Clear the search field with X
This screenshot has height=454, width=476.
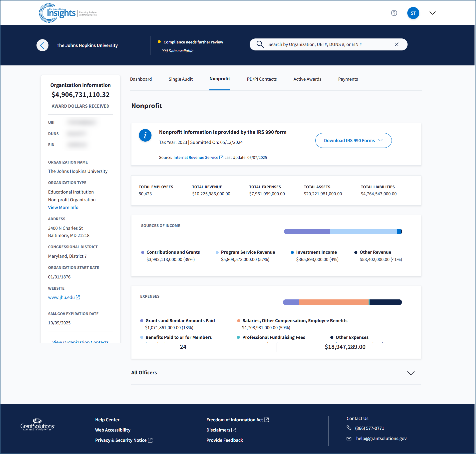tap(397, 44)
